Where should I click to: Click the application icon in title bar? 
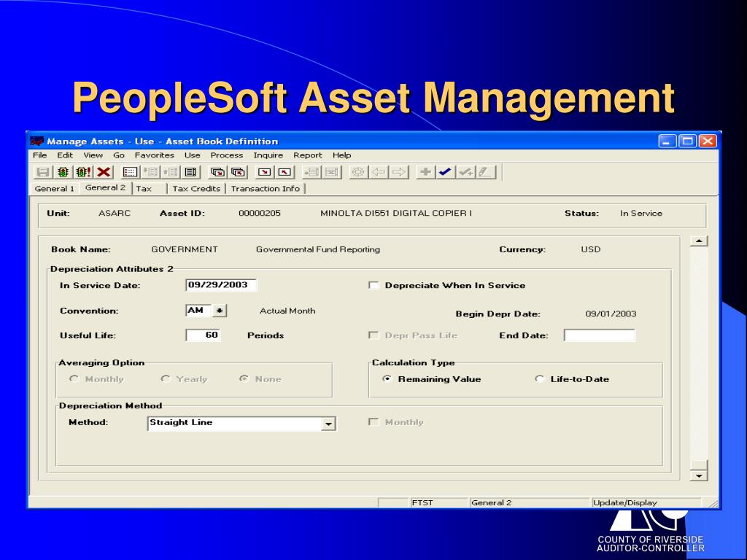(36, 141)
